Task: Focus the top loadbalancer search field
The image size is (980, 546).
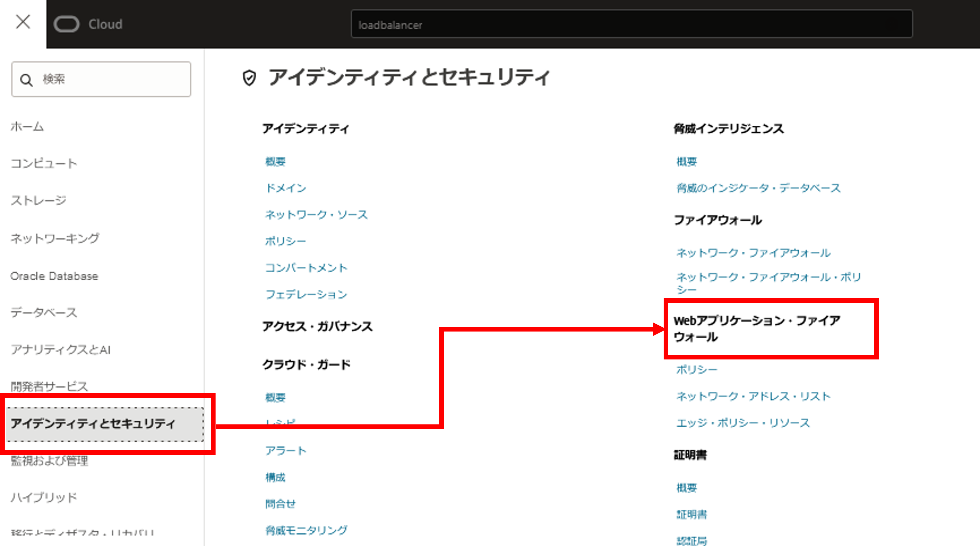Action: pyautogui.click(x=631, y=24)
